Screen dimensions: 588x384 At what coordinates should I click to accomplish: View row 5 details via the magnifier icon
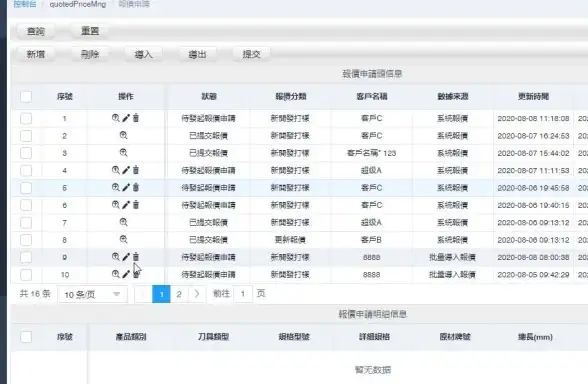[116, 188]
